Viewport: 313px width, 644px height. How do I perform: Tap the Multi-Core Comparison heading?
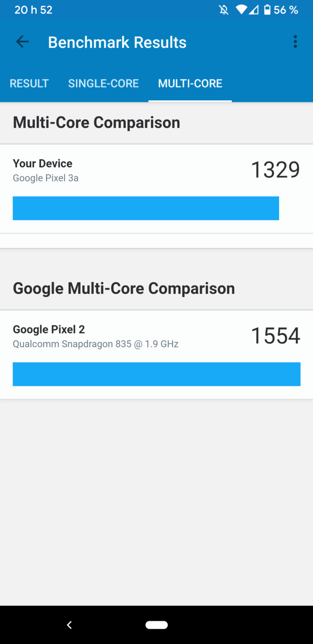(x=96, y=122)
